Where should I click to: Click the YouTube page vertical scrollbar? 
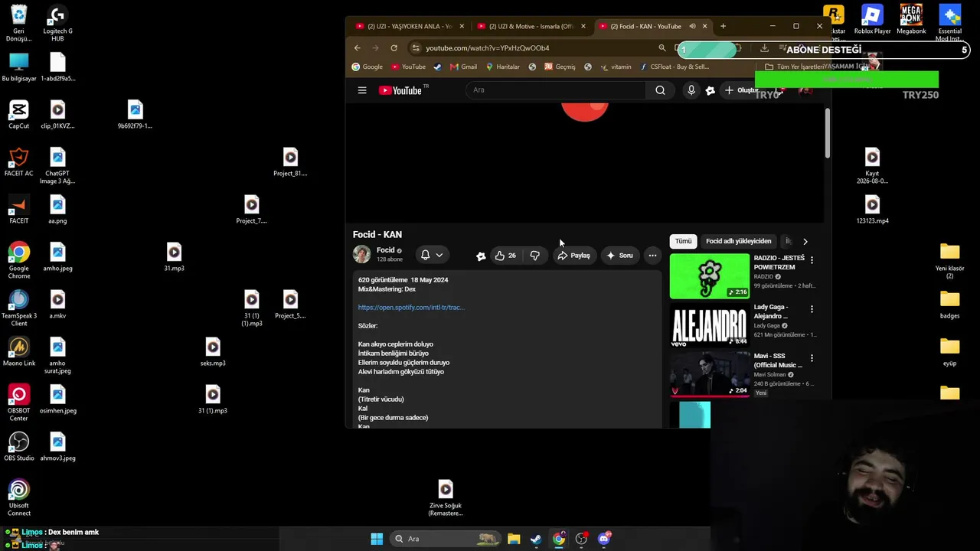[827, 134]
